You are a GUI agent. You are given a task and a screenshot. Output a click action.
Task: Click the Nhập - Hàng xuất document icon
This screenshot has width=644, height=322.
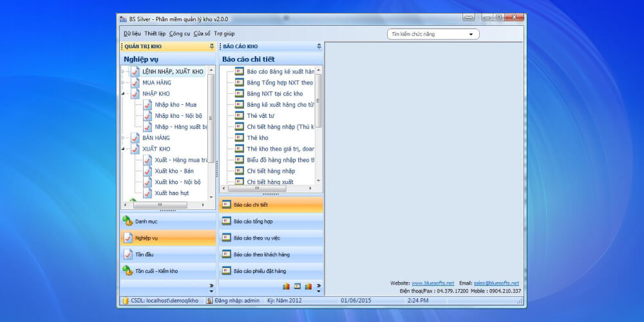(x=147, y=126)
